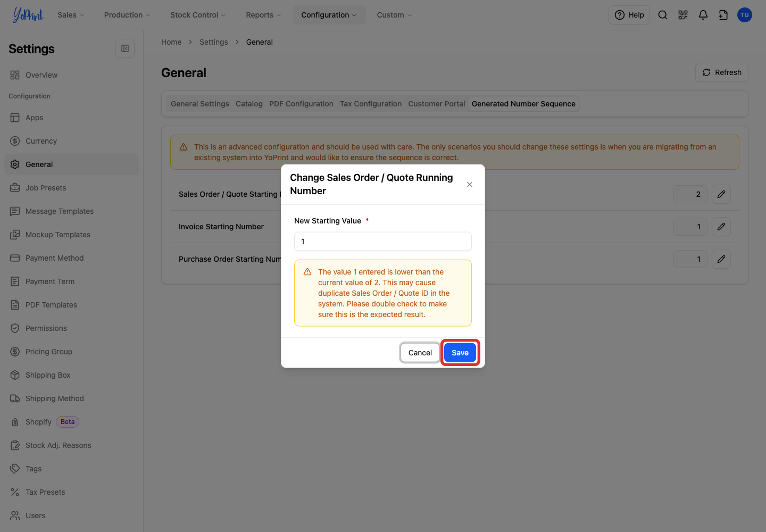Open the TU user avatar menu
The height and width of the screenshot is (532, 766).
click(x=745, y=15)
